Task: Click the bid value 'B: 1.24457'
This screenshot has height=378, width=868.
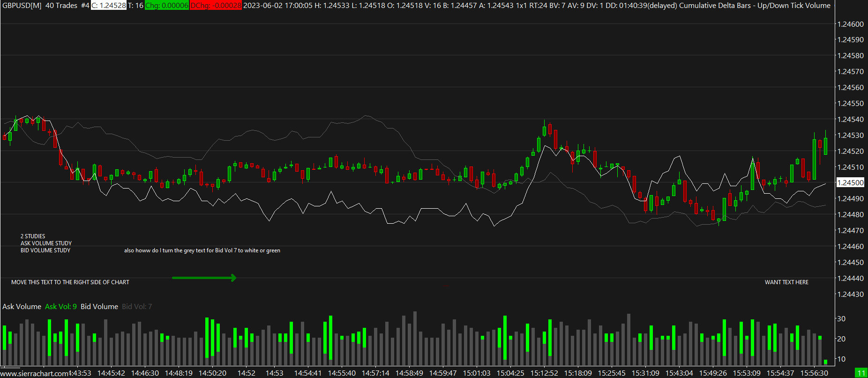Action: 460,6
